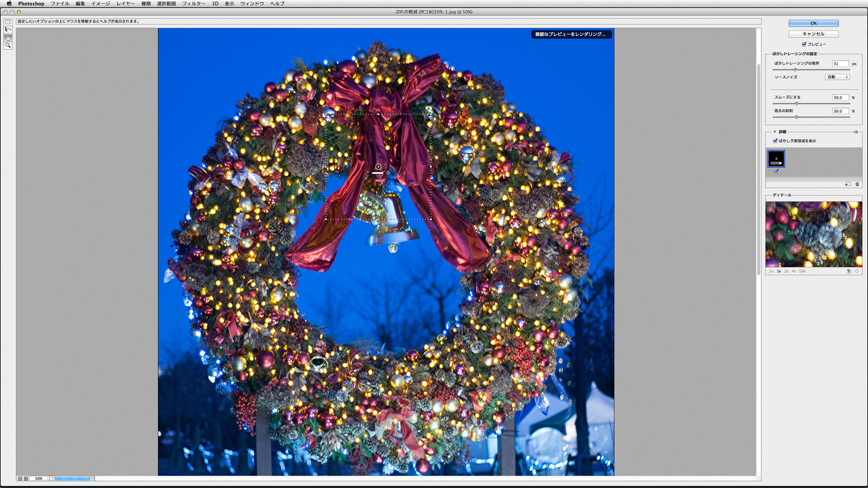Open the 選択範囲 menu
The width and height of the screenshot is (868, 488).
pyautogui.click(x=166, y=3)
